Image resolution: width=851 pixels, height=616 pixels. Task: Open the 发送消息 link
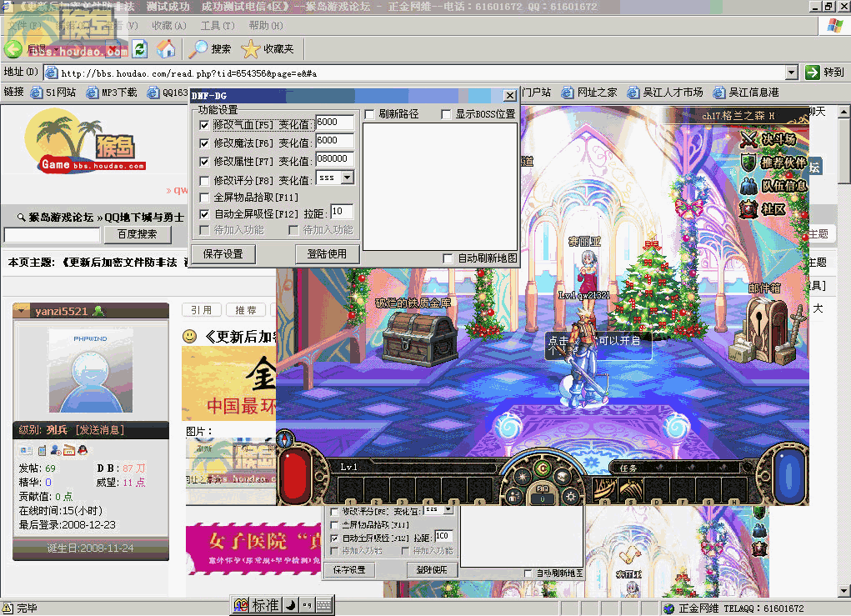[100, 430]
